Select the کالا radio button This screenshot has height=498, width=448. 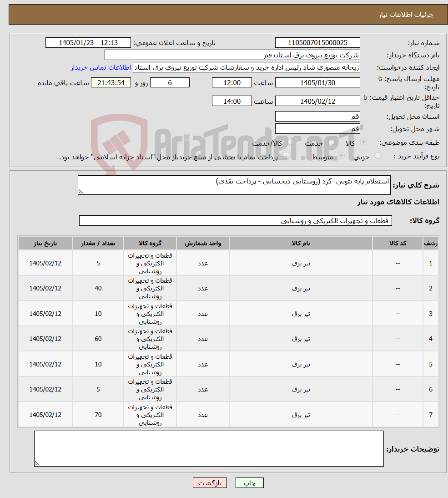coord(363,142)
